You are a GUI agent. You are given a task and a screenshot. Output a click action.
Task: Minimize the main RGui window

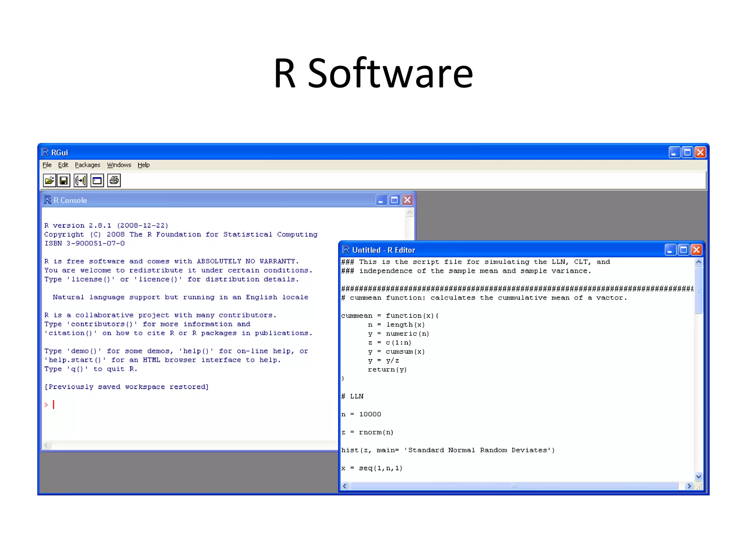pos(674,152)
